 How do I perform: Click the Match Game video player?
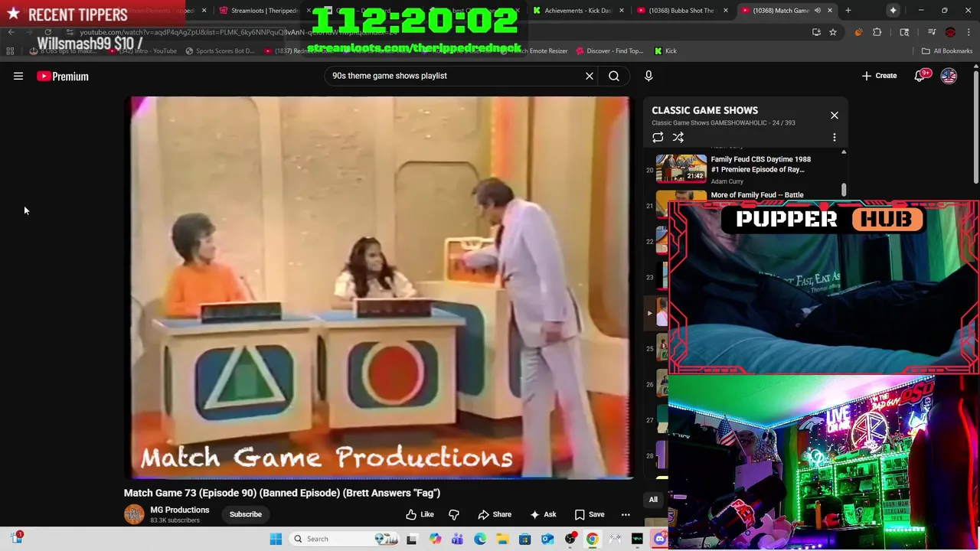pyautogui.click(x=381, y=287)
